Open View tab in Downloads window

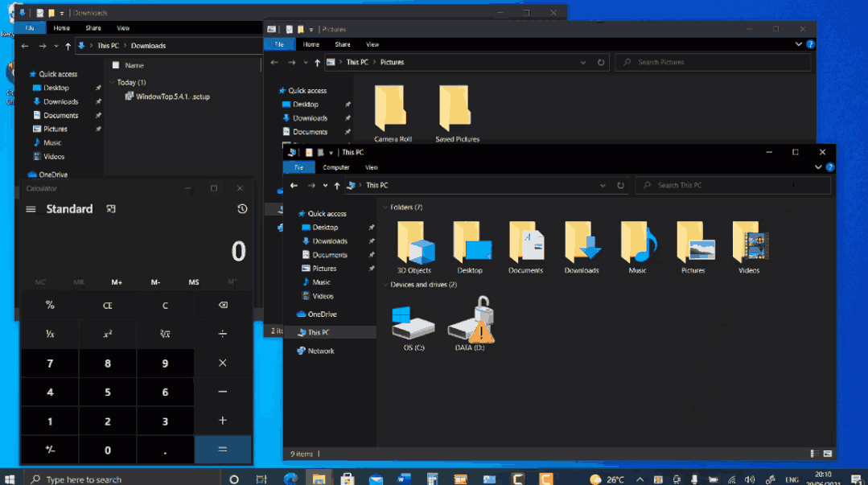coord(123,27)
